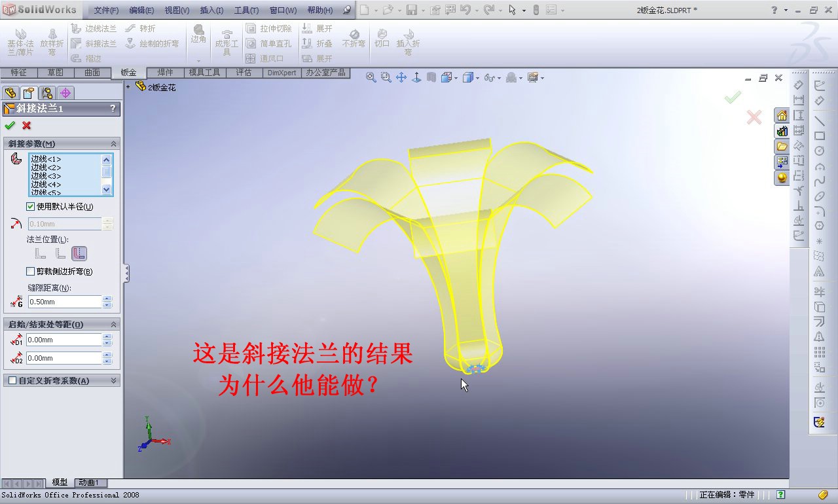Open the display style dropdown
The image size is (838, 504).
pos(477,78)
